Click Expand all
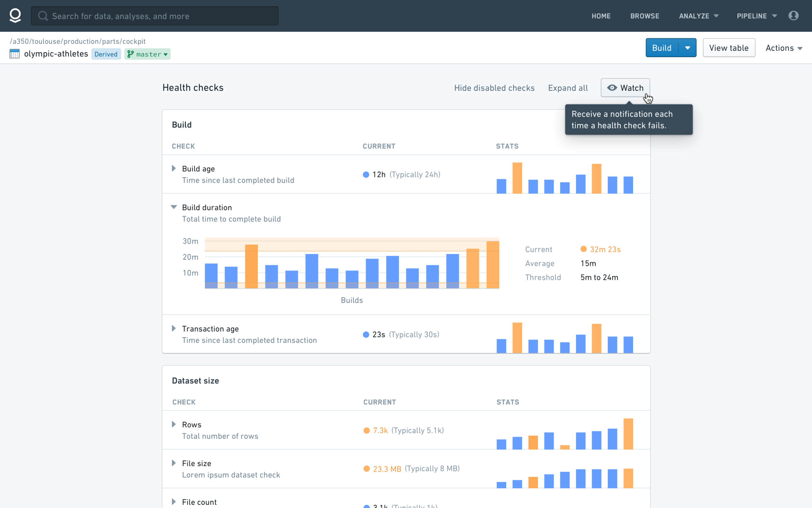The width and height of the screenshot is (812, 508). (568, 88)
